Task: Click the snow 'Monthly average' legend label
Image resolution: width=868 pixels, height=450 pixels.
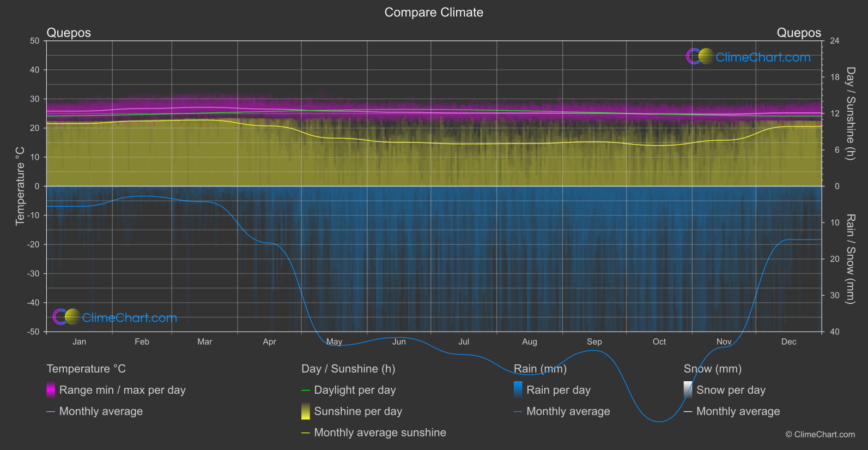Action: [x=738, y=411]
